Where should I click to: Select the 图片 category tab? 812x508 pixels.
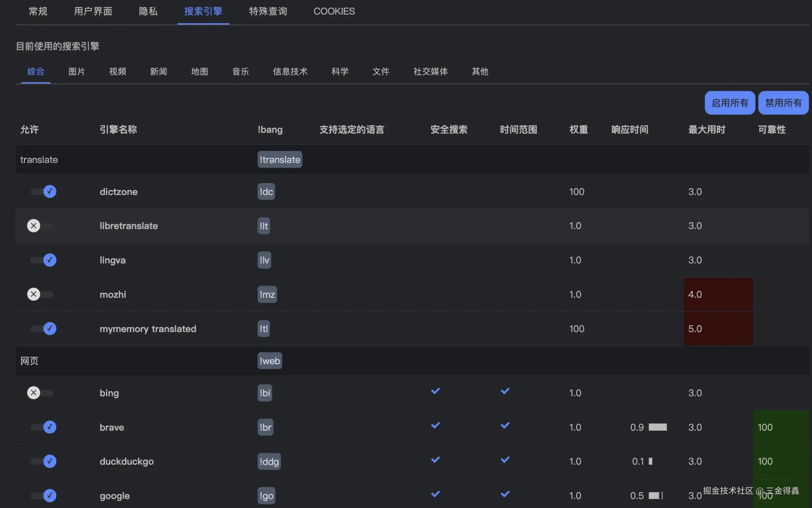tap(77, 72)
